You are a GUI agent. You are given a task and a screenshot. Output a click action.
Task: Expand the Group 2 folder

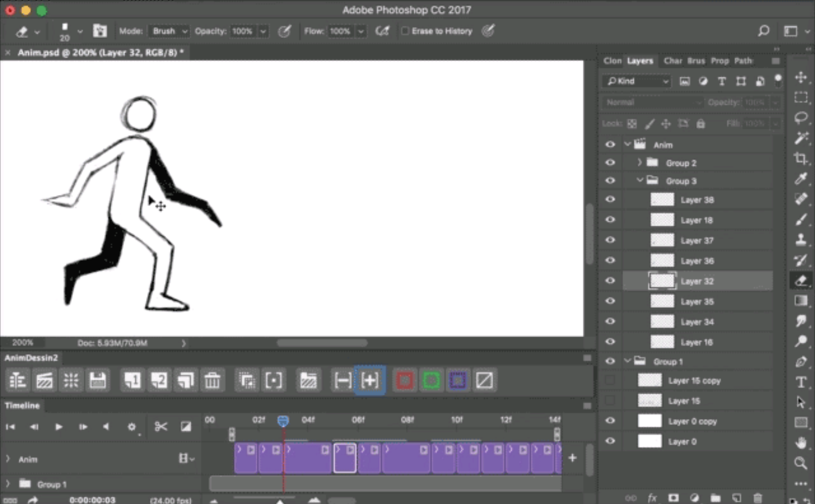click(x=639, y=162)
